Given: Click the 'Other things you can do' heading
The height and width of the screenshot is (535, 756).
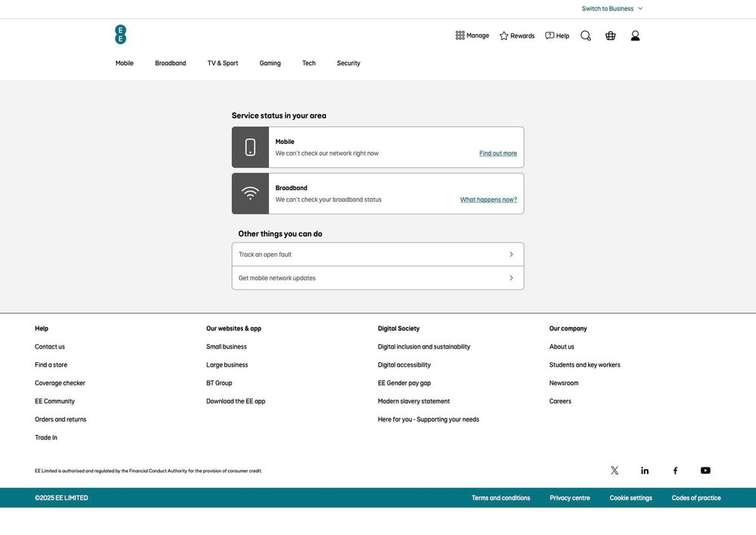Looking at the screenshot, I should click(x=280, y=234).
